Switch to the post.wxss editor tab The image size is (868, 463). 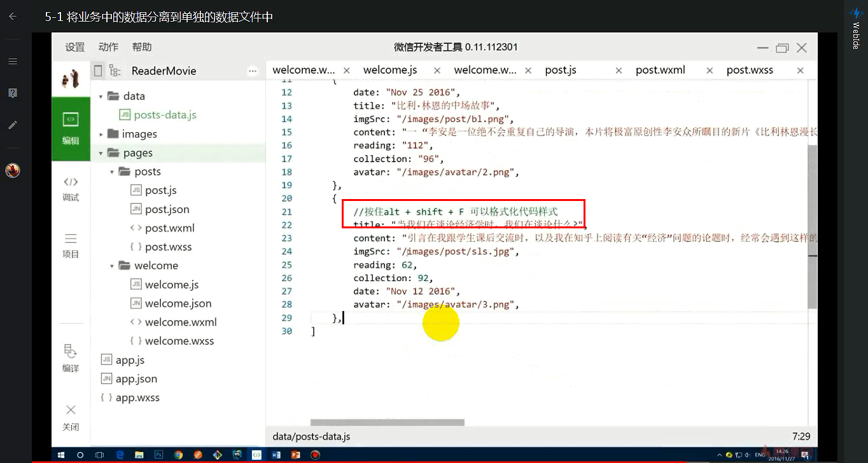[750, 70]
